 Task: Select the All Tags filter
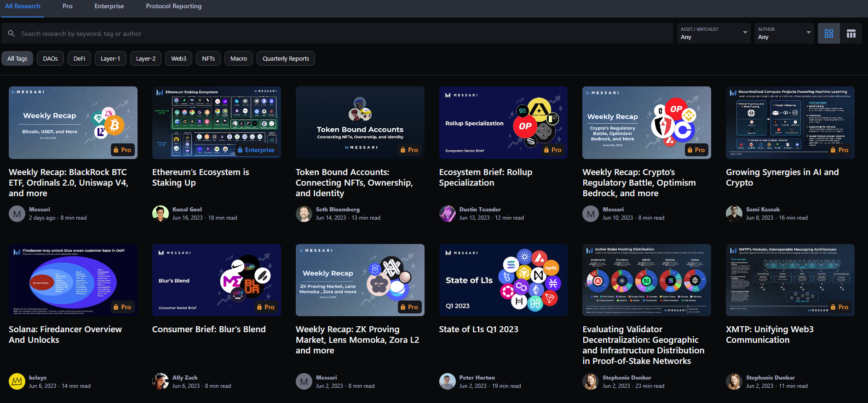coord(17,58)
